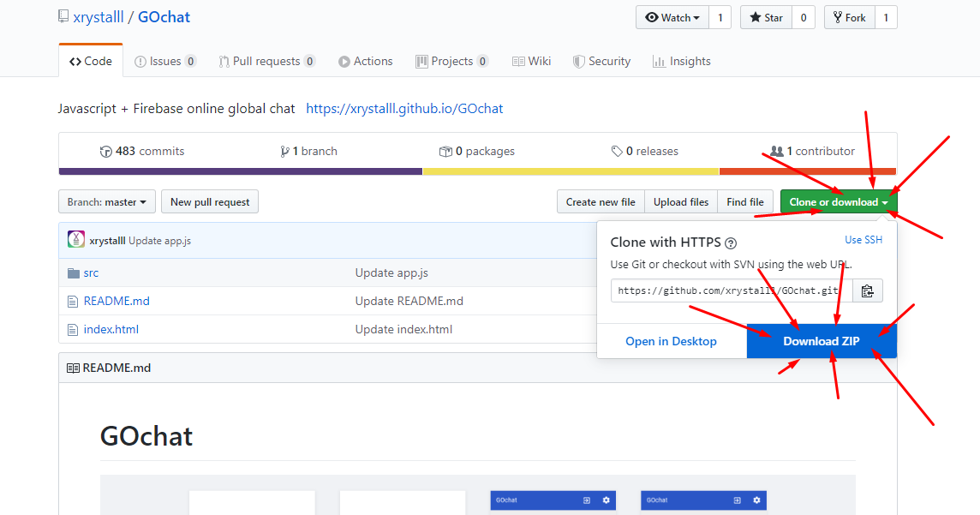Go to the Pull requests tab

pyautogui.click(x=266, y=62)
